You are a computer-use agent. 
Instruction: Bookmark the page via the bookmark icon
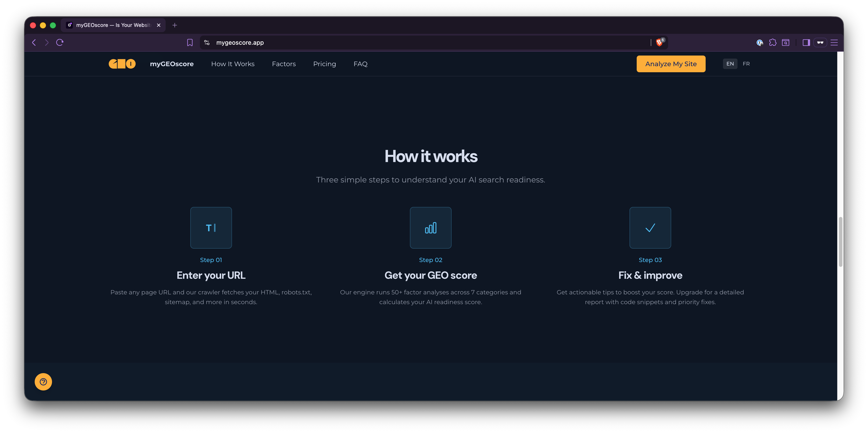[190, 43]
